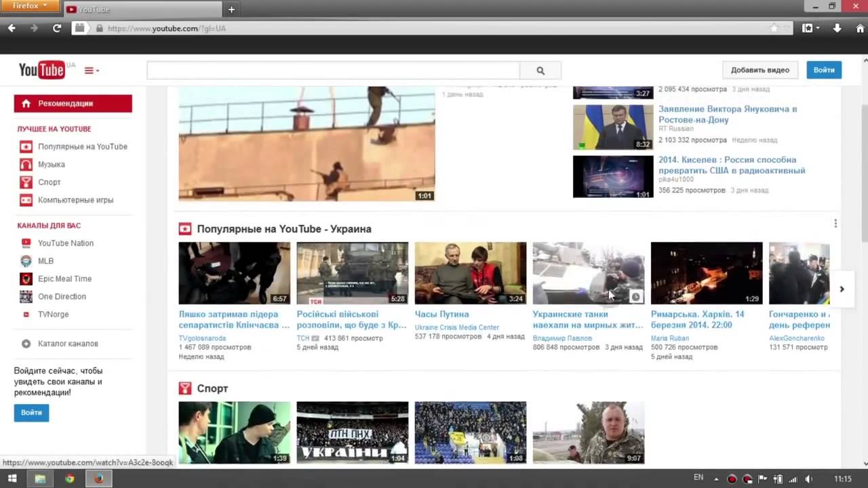Click the bookmark star in address bar
Screen dimensions: 868x488
point(774,28)
